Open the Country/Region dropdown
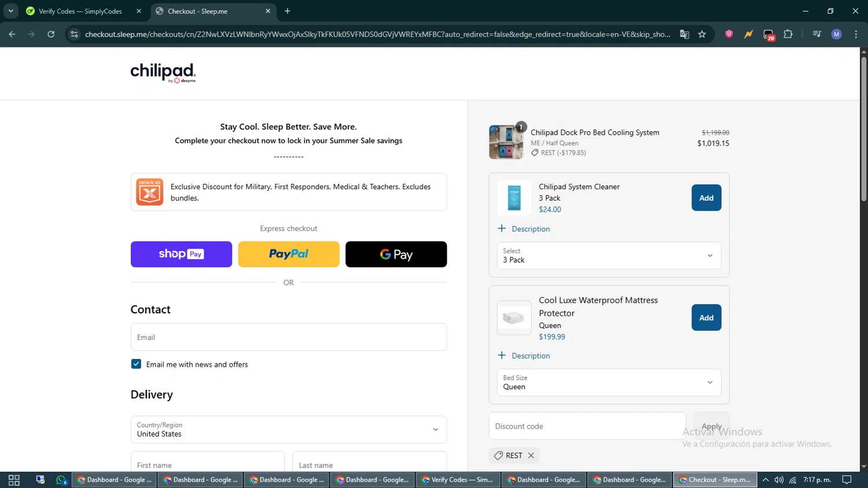 (289, 430)
